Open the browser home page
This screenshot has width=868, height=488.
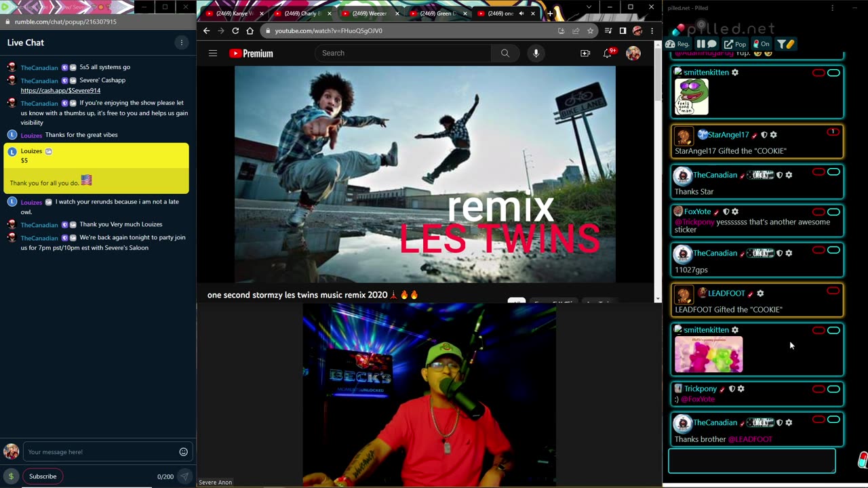250,30
